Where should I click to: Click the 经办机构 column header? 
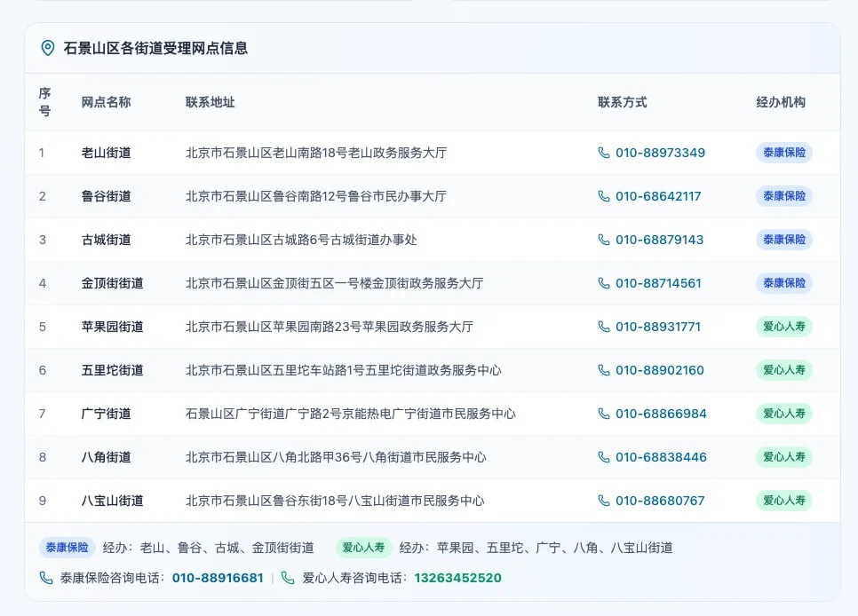point(780,102)
